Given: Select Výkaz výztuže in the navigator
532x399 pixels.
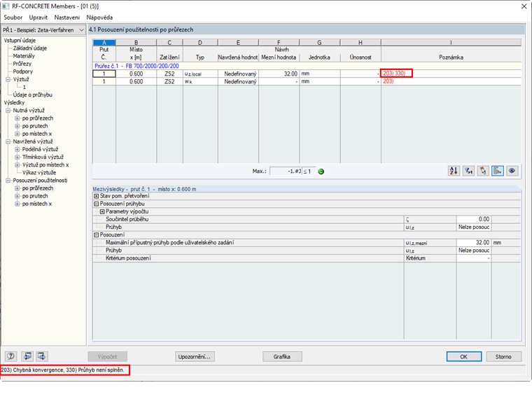Looking at the screenshot, I should [x=39, y=173].
